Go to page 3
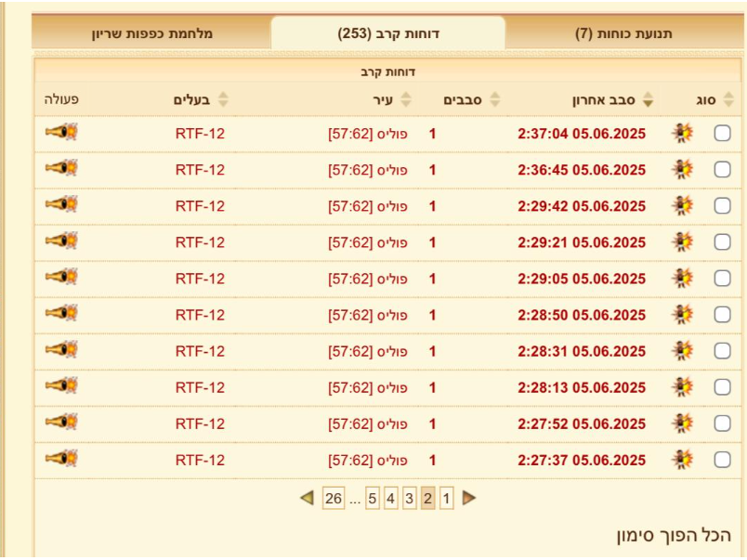 point(409,499)
